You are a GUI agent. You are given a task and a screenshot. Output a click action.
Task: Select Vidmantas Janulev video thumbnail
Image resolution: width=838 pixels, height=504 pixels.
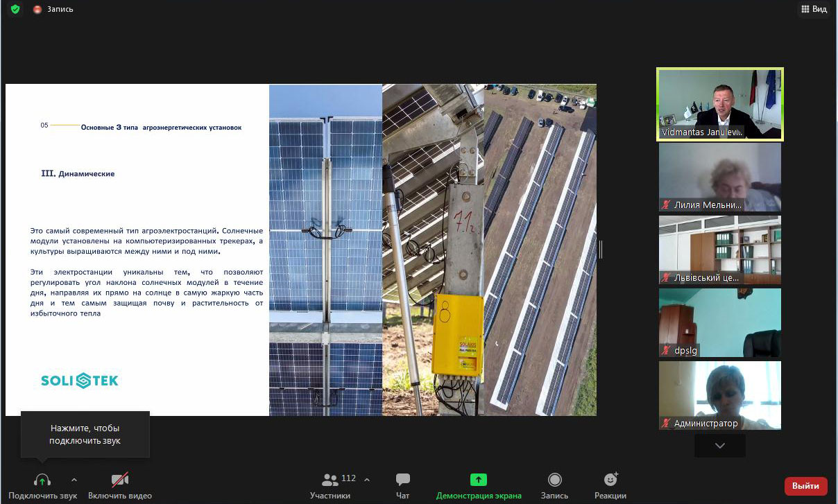tap(719, 104)
